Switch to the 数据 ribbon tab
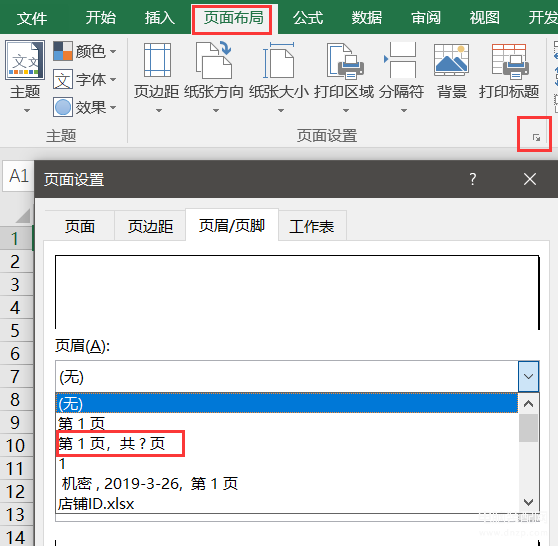The image size is (558, 546). pos(367,18)
